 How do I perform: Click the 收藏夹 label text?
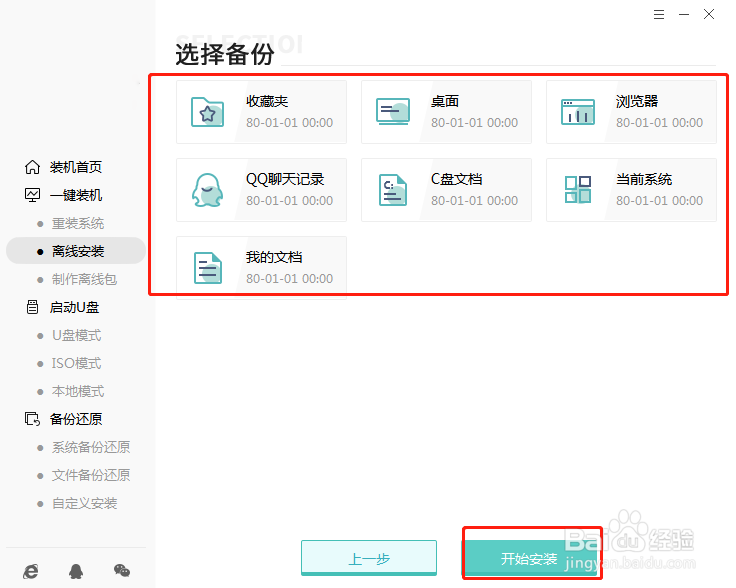pyautogui.click(x=267, y=101)
